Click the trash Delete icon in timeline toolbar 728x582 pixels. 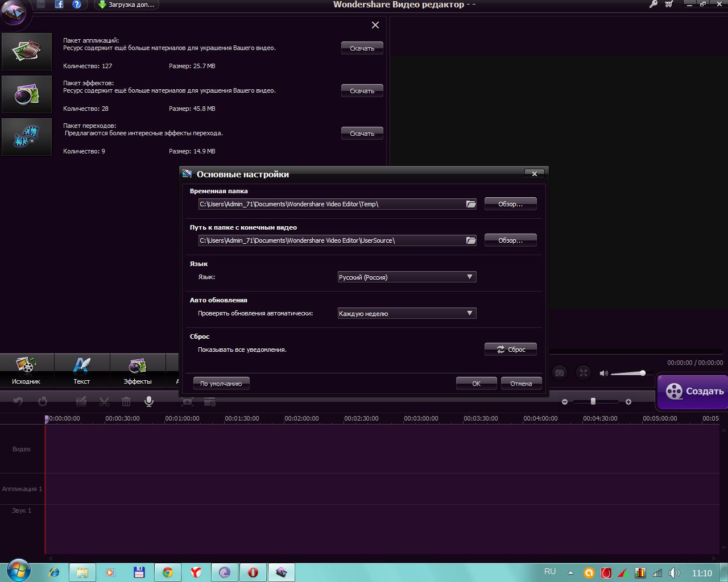coord(126,402)
